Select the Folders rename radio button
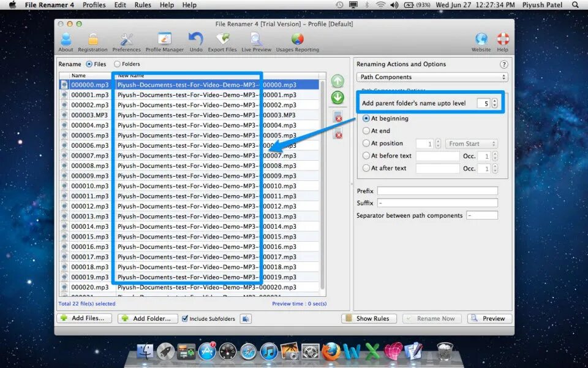Screen dimensions: 588x368 tap(118, 64)
